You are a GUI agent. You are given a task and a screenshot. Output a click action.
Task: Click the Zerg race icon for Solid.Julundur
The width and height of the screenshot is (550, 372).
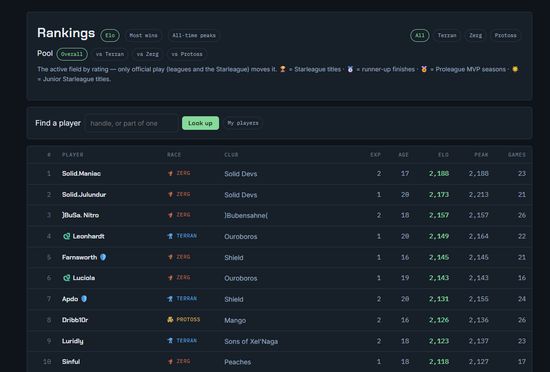(170, 195)
